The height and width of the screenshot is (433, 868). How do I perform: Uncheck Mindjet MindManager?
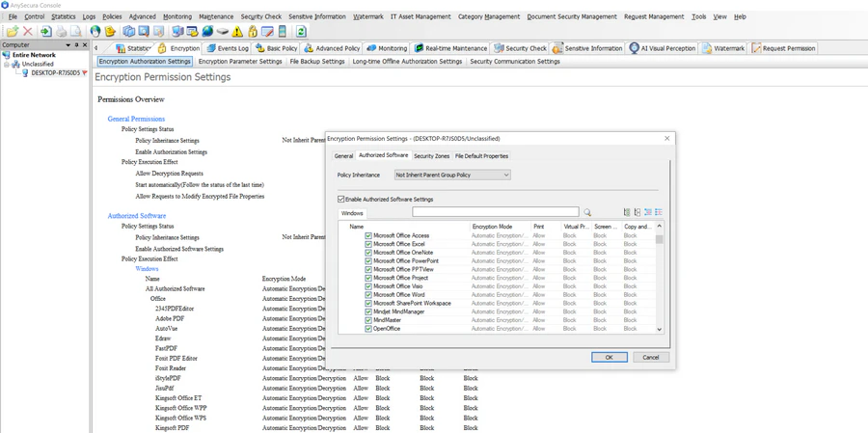(368, 311)
